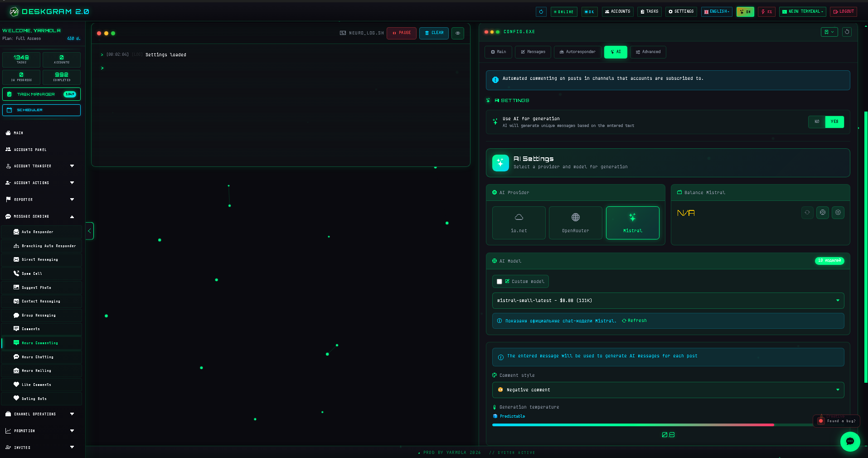
Task: Click the balance refresh icon beside N/A
Action: 807,213
